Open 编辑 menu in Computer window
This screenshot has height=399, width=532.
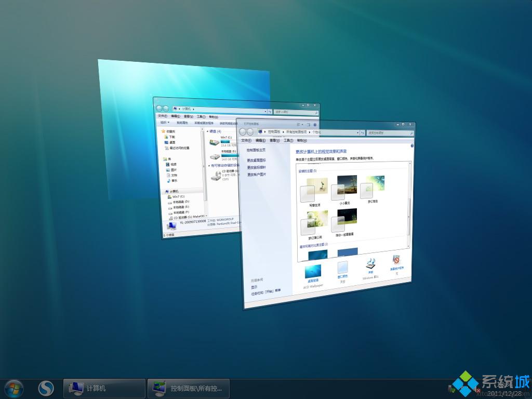(x=176, y=116)
